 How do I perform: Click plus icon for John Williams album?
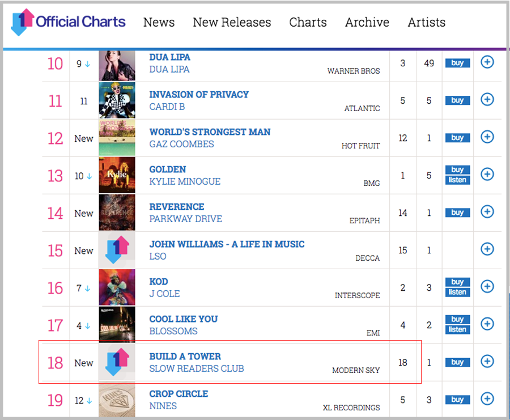(487, 249)
